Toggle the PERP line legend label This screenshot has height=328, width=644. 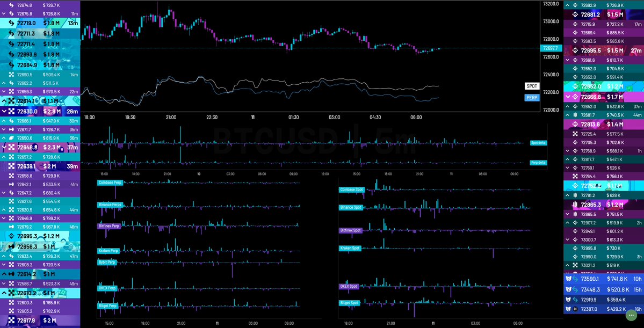pyautogui.click(x=532, y=97)
